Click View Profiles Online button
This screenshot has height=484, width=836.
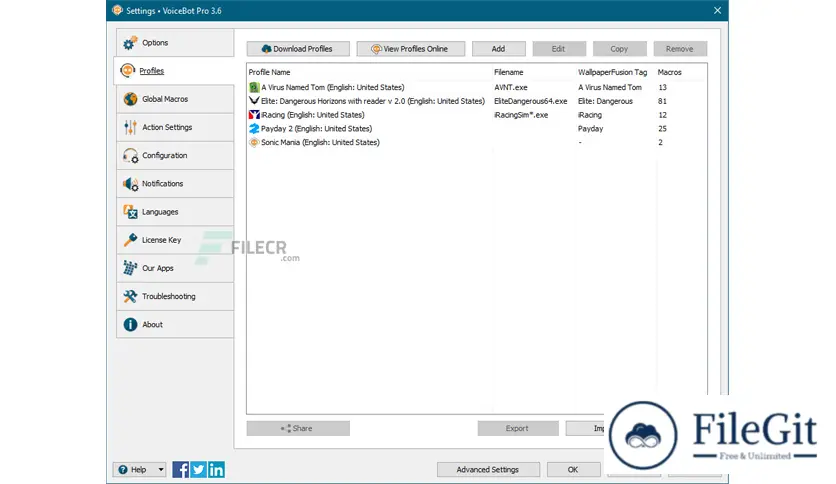[411, 49]
